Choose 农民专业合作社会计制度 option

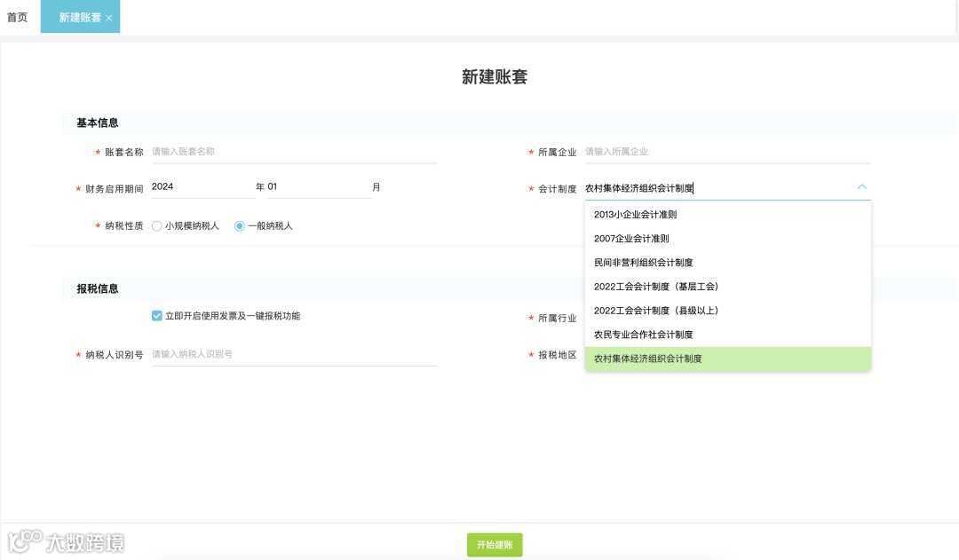pyautogui.click(x=728, y=335)
